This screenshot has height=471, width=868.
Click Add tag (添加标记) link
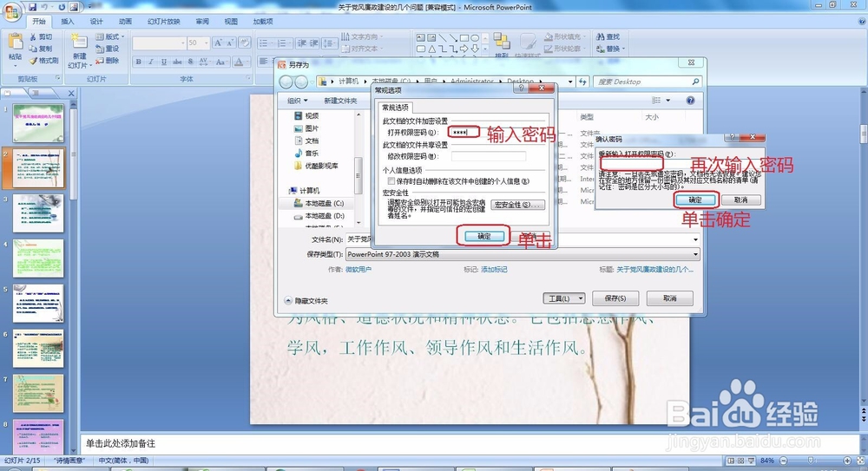click(494, 270)
